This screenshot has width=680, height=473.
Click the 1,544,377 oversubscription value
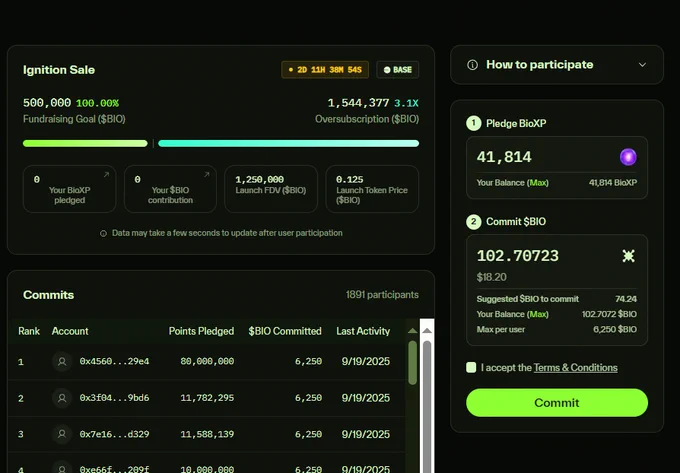[358, 103]
